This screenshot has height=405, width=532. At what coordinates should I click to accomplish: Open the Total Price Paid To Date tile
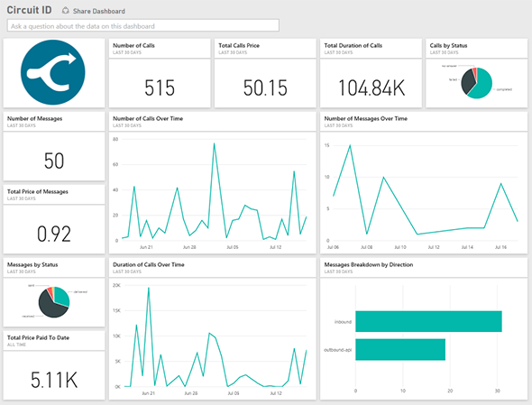54,365
